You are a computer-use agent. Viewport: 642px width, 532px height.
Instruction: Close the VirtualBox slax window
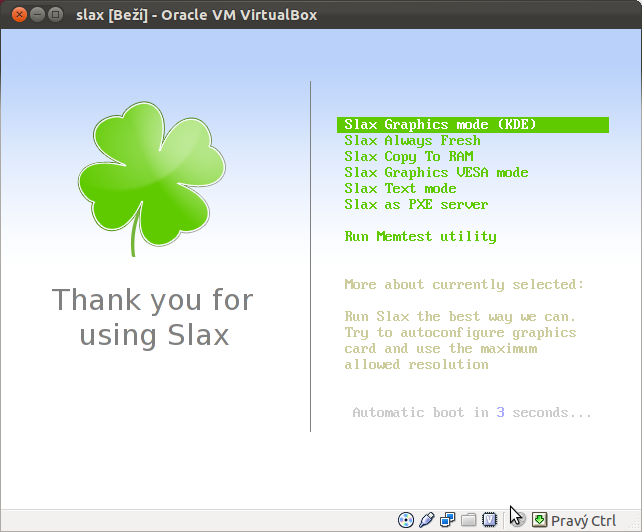click(x=19, y=15)
